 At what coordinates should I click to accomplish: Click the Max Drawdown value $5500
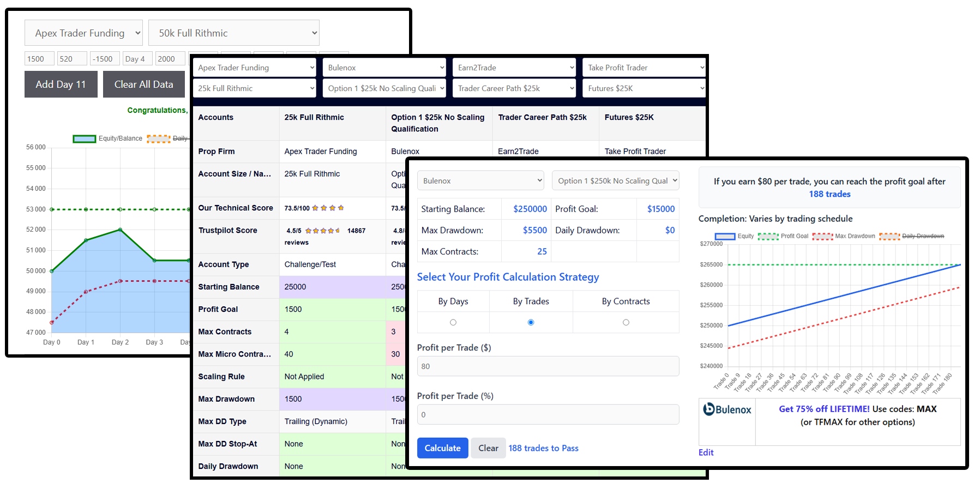(535, 230)
